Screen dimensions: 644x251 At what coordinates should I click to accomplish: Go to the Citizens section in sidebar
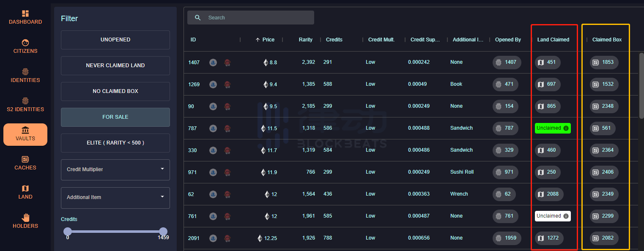coord(25,46)
